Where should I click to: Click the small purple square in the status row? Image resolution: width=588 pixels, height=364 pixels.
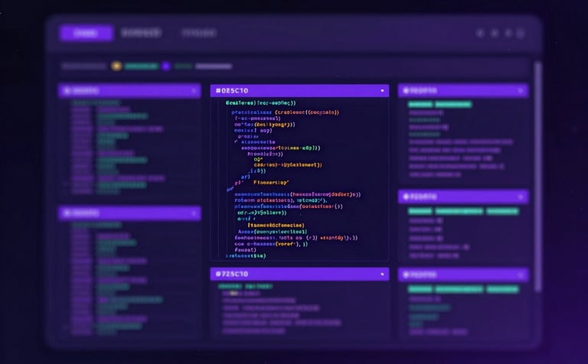166,67
